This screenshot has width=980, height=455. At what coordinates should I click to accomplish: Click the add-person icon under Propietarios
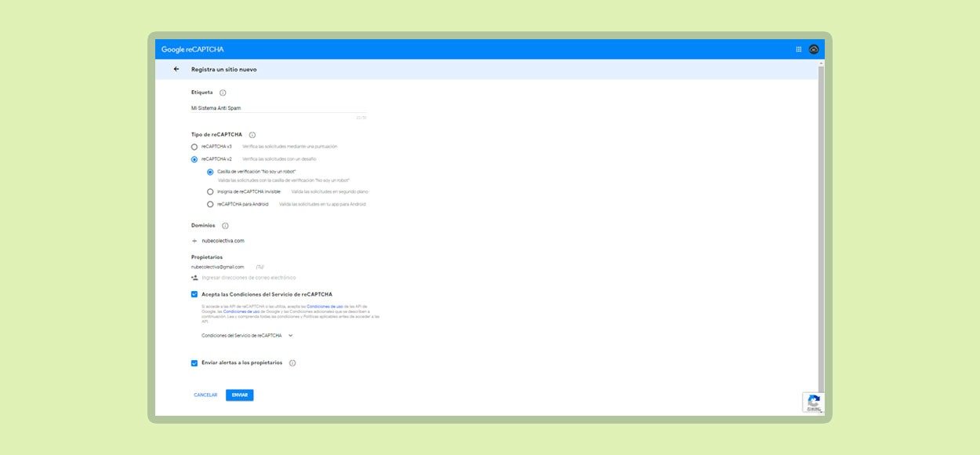(x=194, y=278)
